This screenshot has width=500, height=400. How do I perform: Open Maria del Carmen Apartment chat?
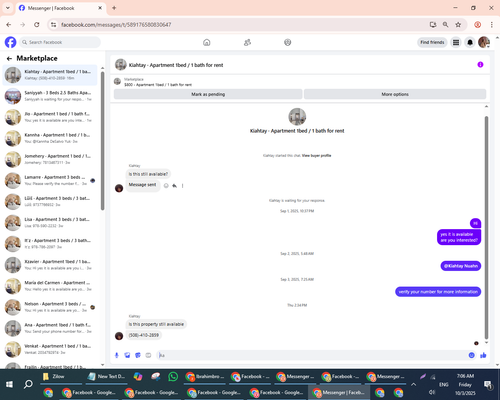[50, 286]
